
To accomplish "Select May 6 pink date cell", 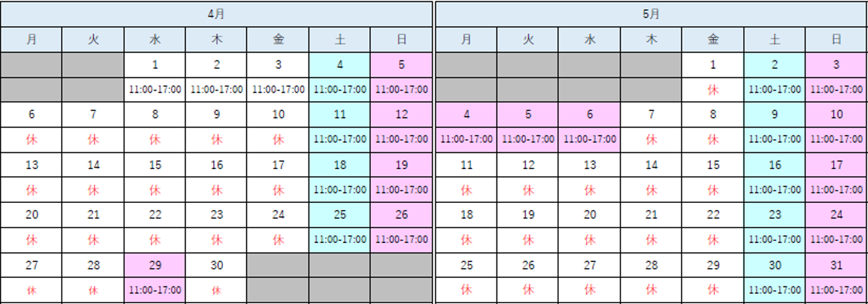I will (x=590, y=114).
